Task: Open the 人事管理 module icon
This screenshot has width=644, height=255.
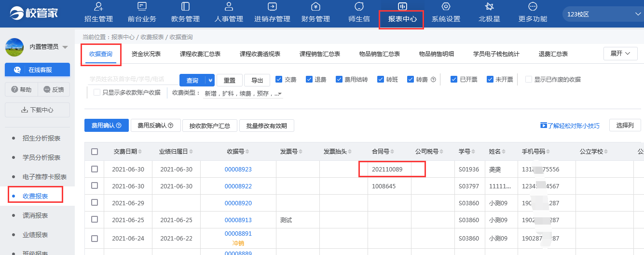Action: click(x=229, y=7)
